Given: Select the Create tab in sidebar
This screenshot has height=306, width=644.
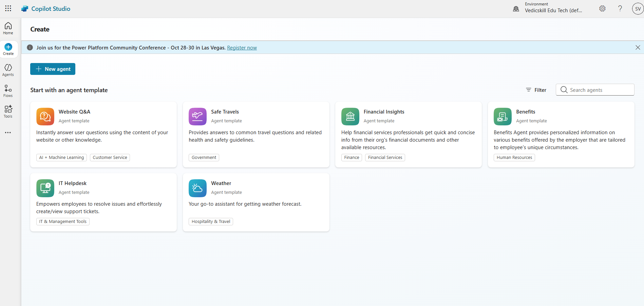Looking at the screenshot, I should click(8, 49).
